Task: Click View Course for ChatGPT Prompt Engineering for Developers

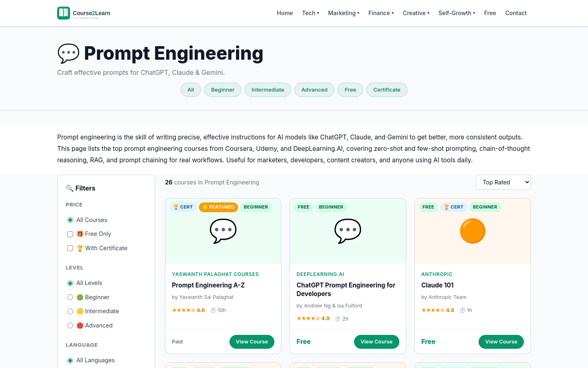Action: [x=376, y=342]
